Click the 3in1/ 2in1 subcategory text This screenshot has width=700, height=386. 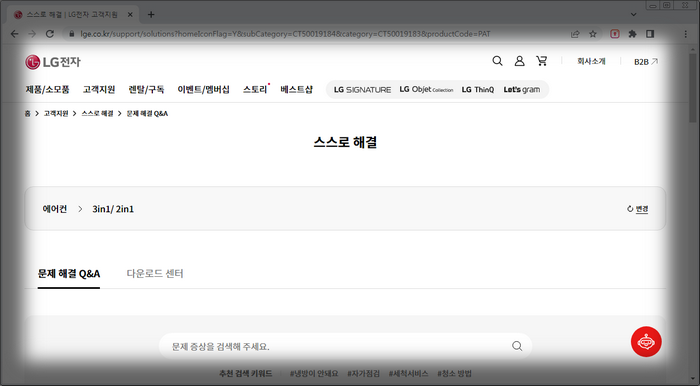tap(113, 209)
